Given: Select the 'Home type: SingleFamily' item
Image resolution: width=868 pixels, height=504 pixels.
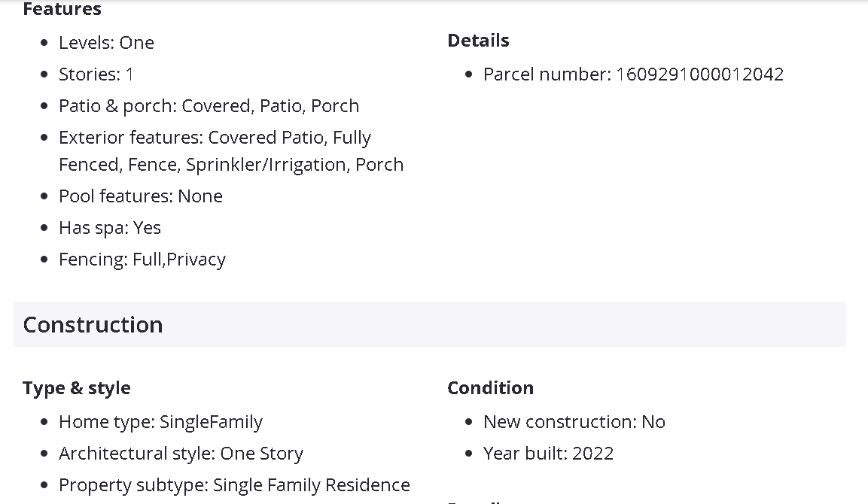Looking at the screenshot, I should 160,422.
